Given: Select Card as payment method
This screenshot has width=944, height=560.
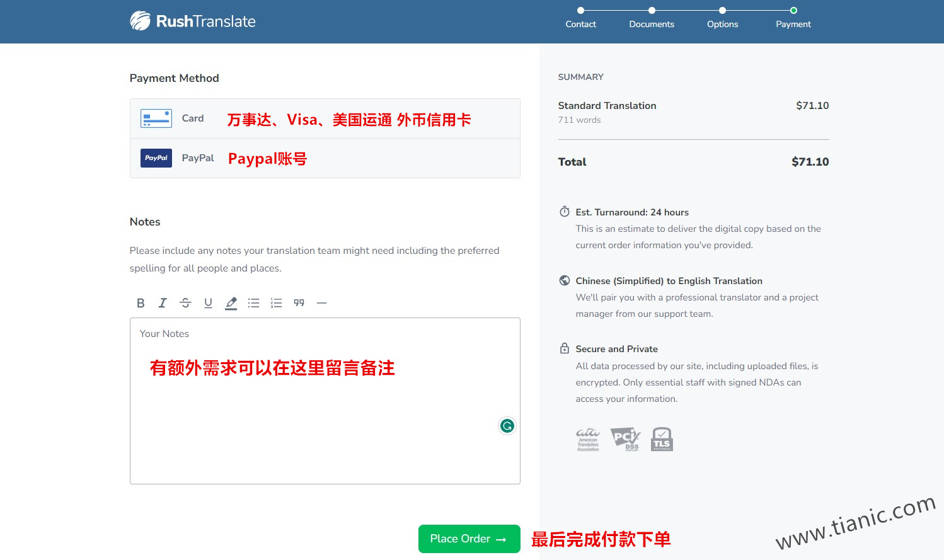Looking at the screenshot, I should (x=325, y=118).
